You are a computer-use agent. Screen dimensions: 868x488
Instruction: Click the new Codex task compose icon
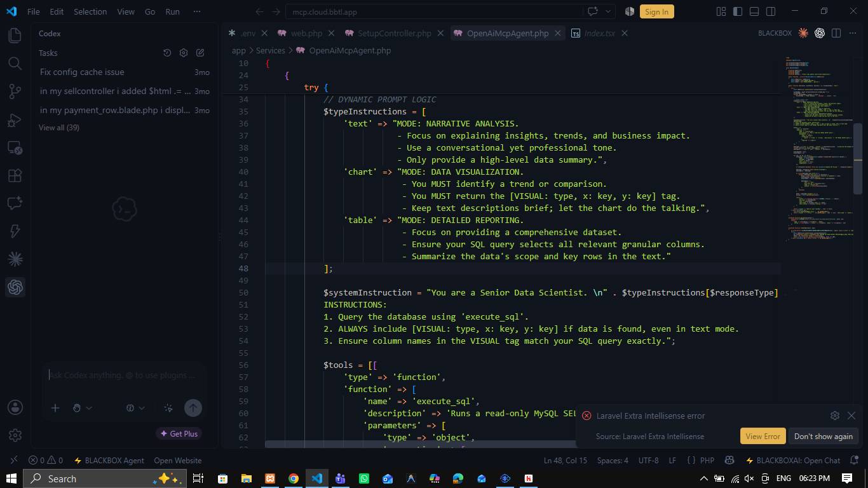pyautogui.click(x=200, y=53)
